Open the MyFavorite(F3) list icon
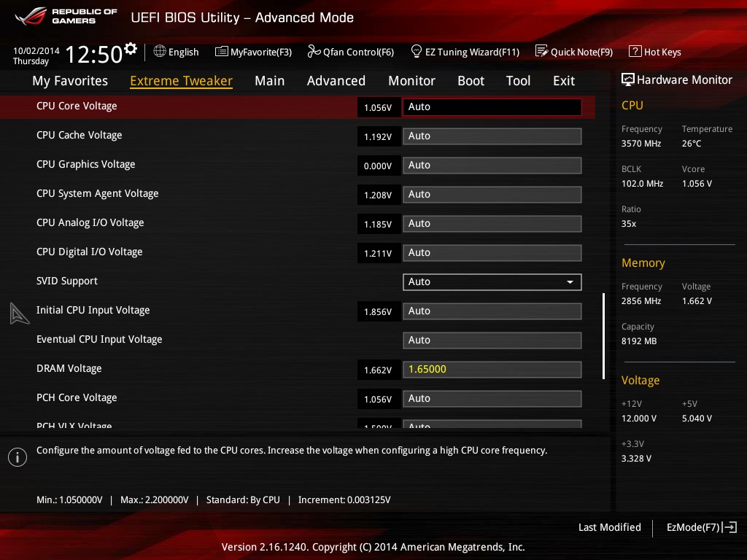747x560 pixels. point(222,51)
